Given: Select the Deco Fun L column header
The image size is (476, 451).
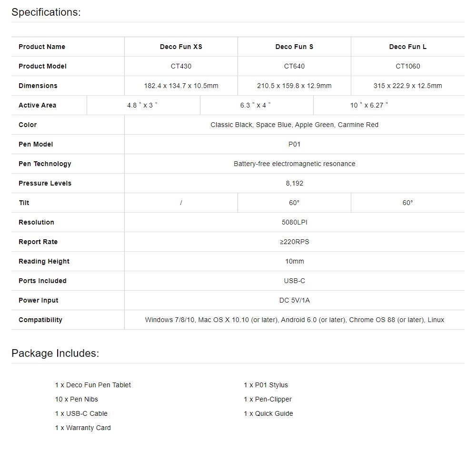Looking at the screenshot, I should pyautogui.click(x=407, y=47).
